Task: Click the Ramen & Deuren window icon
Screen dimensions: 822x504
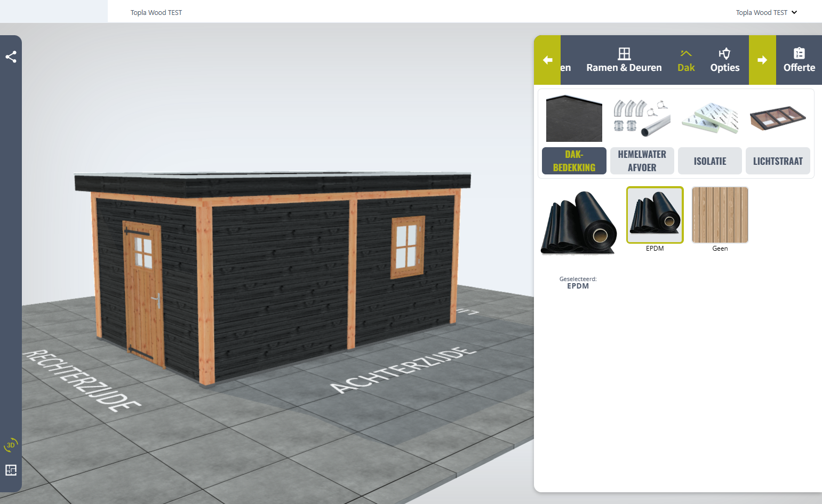Action: 624,53
